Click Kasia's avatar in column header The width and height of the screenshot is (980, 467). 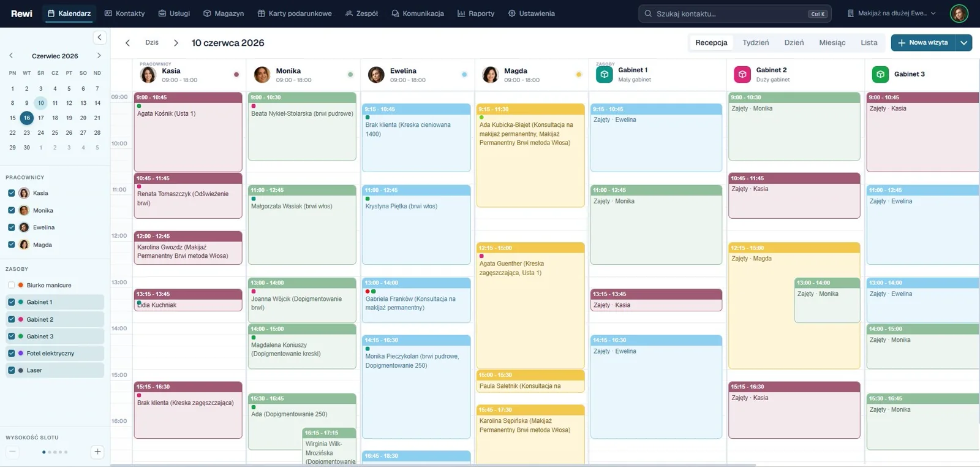148,75
